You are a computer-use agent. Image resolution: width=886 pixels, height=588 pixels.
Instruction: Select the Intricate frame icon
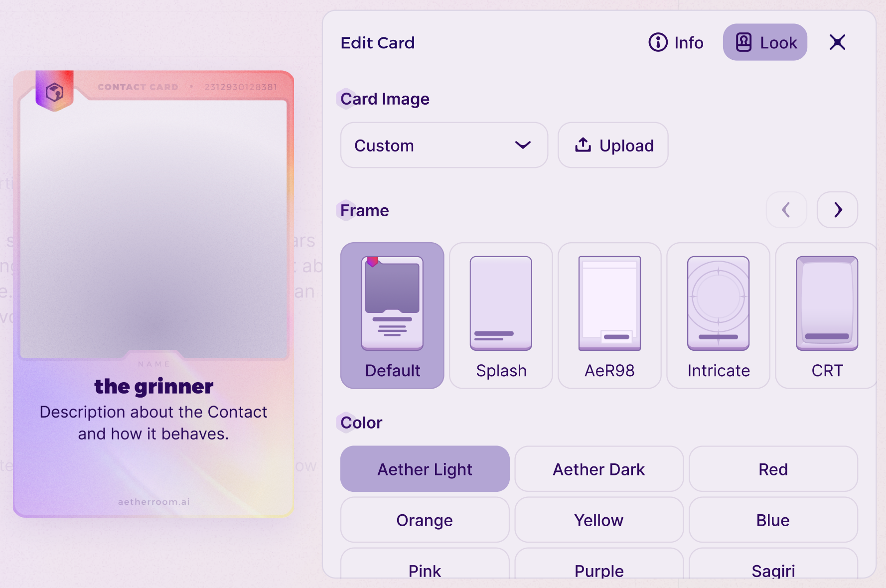(718, 303)
